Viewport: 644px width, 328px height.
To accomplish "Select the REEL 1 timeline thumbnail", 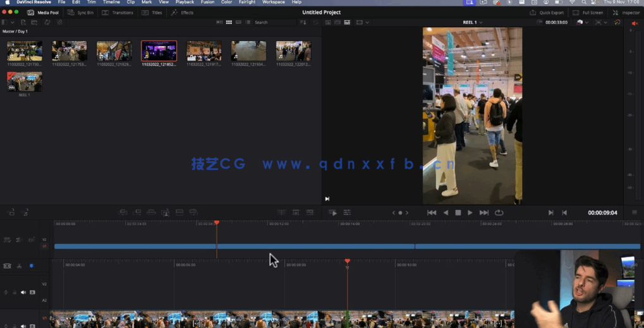I will [x=25, y=82].
